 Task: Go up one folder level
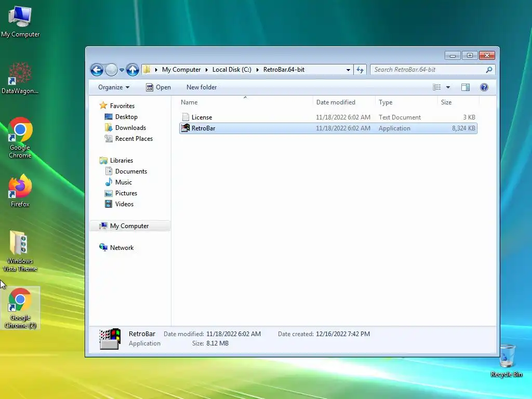pos(132,70)
